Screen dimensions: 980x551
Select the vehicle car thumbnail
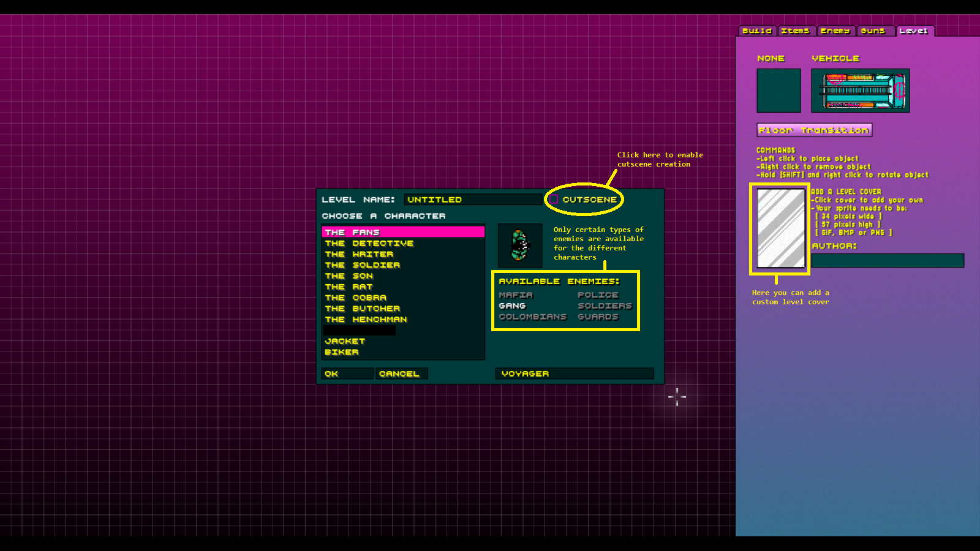pos(860,91)
